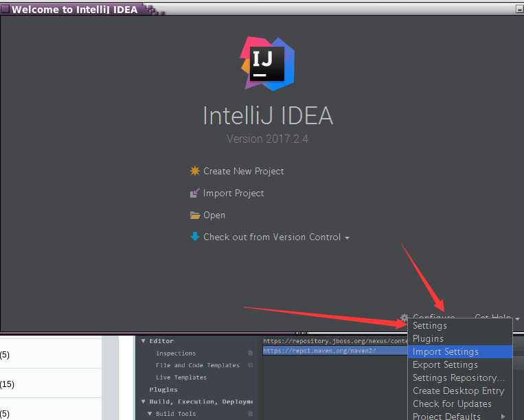Click the Import Project arrow icon
524x420 pixels.
(x=194, y=193)
